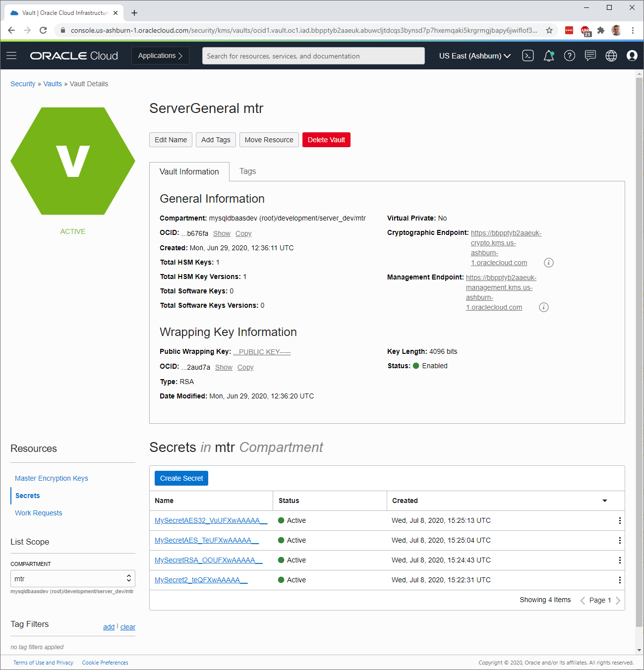Open the support chat icon
The height and width of the screenshot is (670, 644).
click(590, 56)
